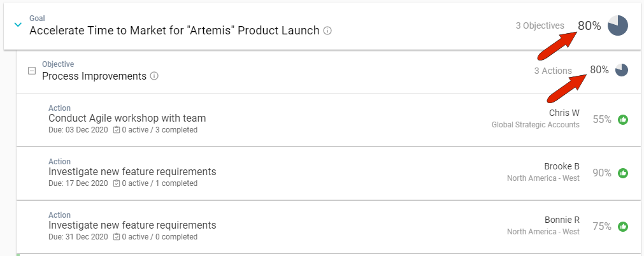This screenshot has width=644, height=256.
Task: Click the 3 Actions count label
Action: pos(552,71)
